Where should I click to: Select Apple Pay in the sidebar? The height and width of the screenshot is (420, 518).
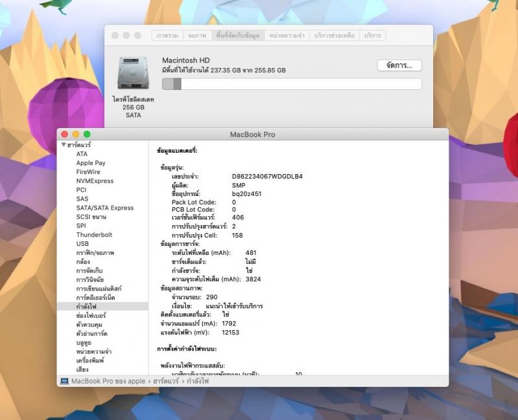[91, 163]
